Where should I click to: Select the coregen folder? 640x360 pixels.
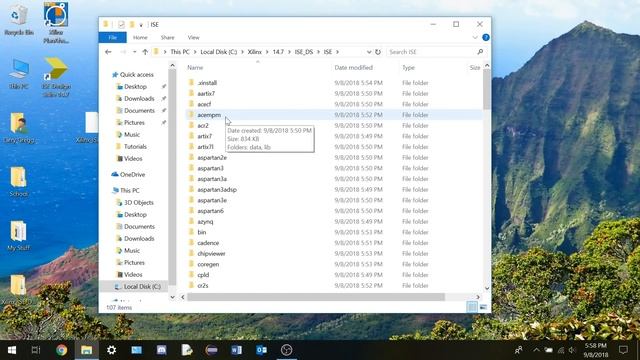point(208,264)
